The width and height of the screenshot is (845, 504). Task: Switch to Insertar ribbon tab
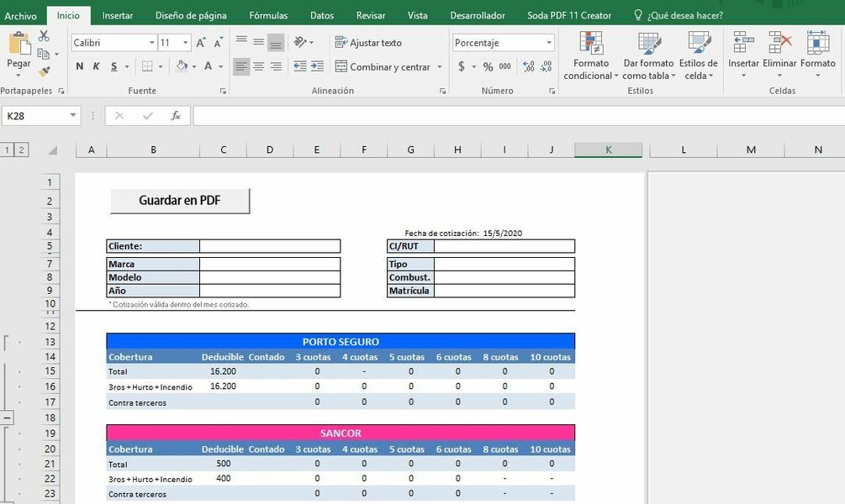(118, 16)
